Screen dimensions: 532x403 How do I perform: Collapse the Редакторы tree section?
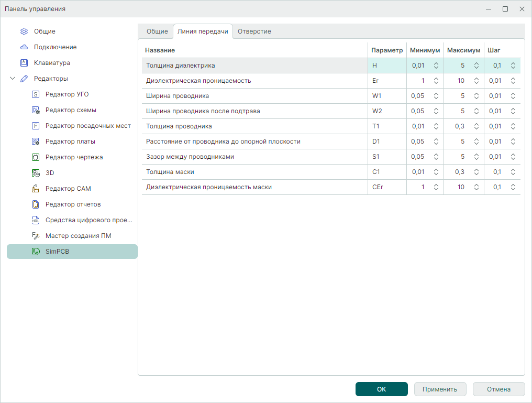(x=13, y=79)
